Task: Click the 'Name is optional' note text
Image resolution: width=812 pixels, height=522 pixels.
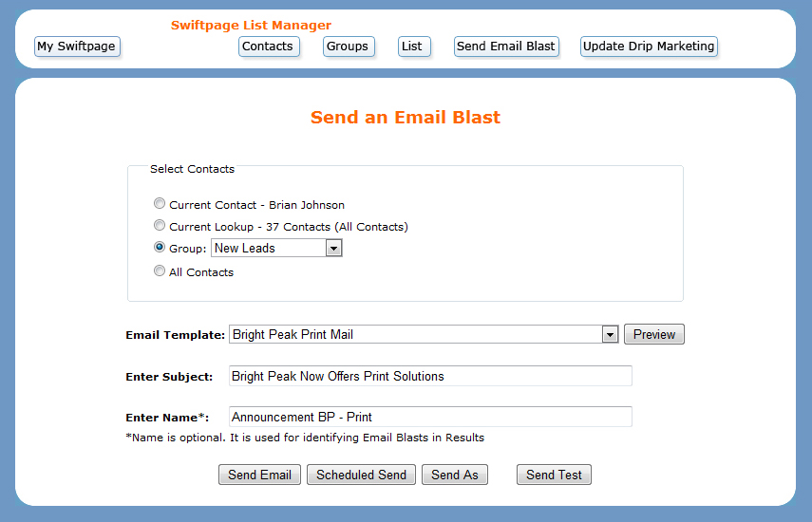Action: click(305, 438)
